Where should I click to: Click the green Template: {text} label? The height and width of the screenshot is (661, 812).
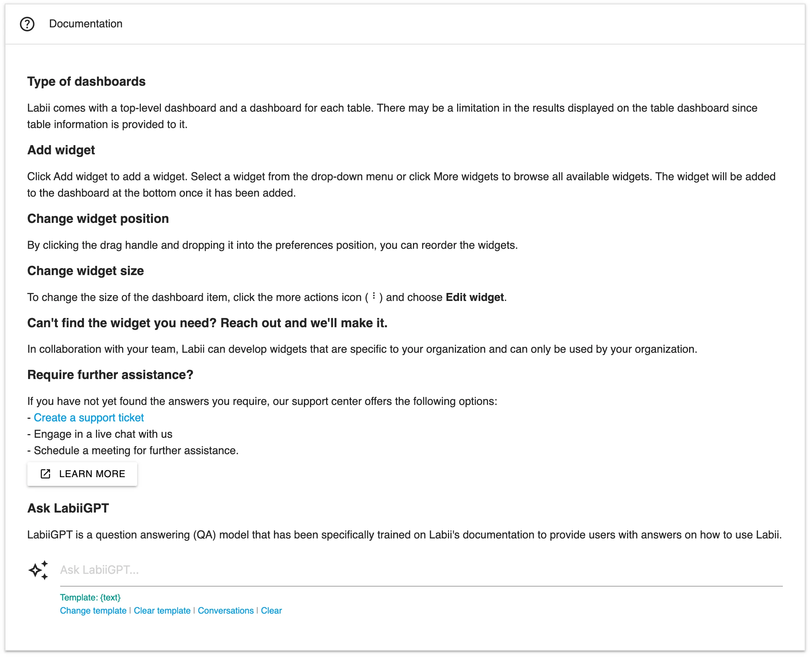(90, 598)
